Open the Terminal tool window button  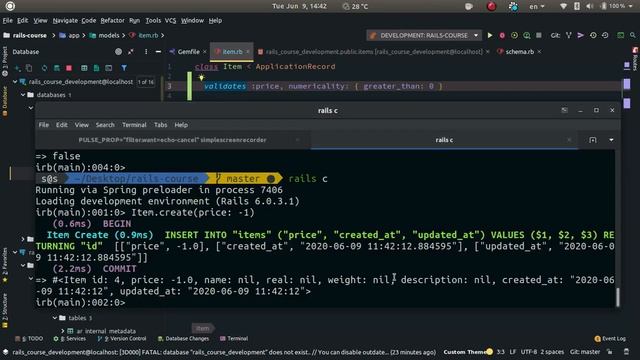[x=234, y=339]
